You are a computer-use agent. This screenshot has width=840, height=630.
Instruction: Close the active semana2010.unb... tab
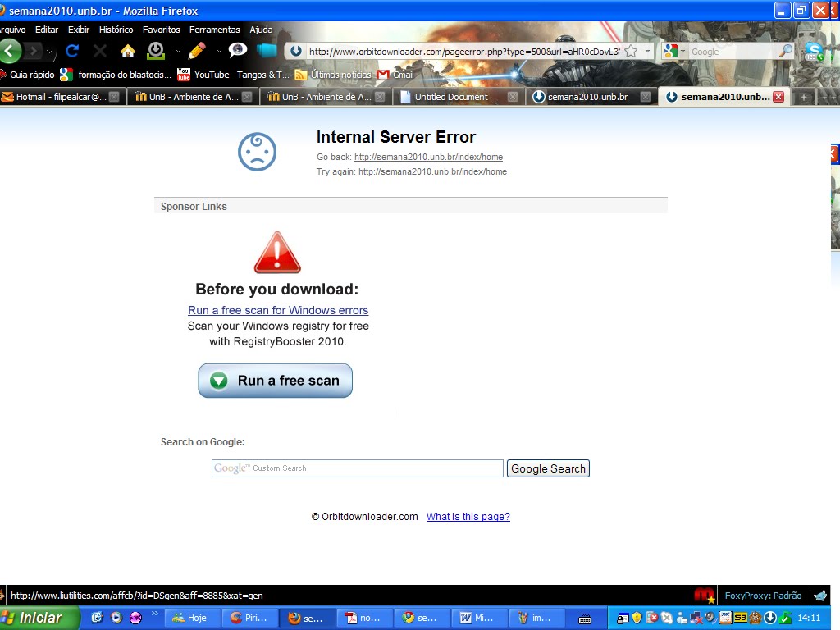click(778, 97)
